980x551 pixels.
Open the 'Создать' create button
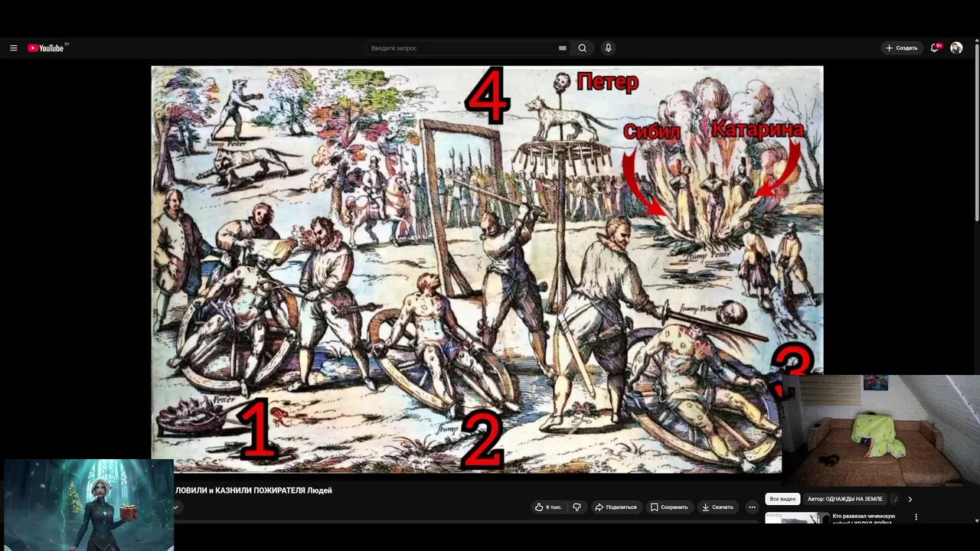click(902, 48)
